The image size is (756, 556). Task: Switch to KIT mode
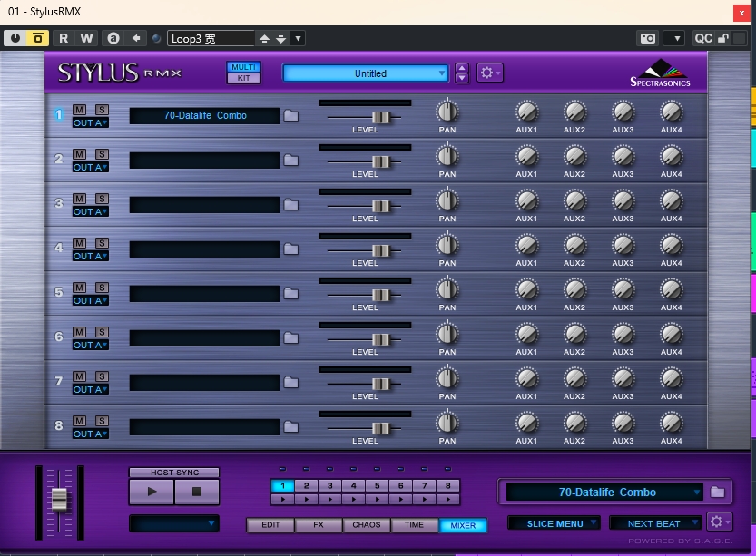pyautogui.click(x=243, y=78)
